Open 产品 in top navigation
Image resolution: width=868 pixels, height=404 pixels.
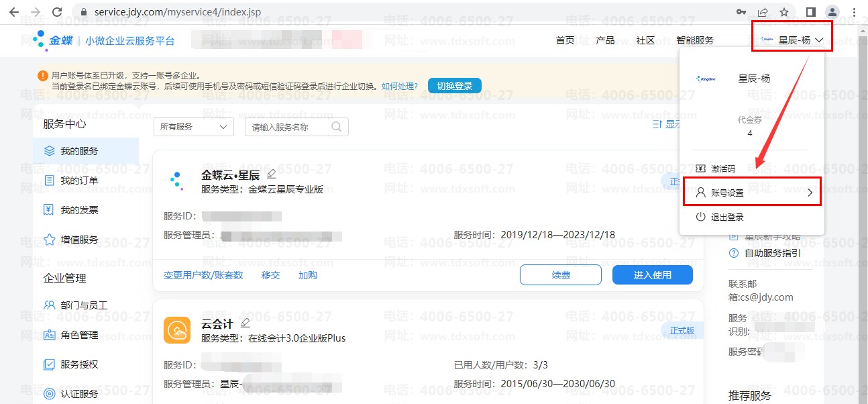point(605,40)
